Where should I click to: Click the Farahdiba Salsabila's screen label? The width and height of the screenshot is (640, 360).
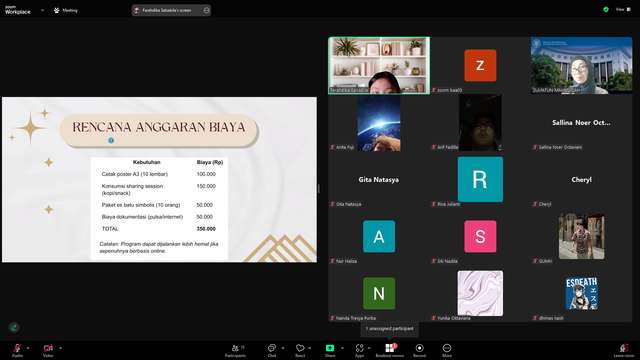point(167,10)
